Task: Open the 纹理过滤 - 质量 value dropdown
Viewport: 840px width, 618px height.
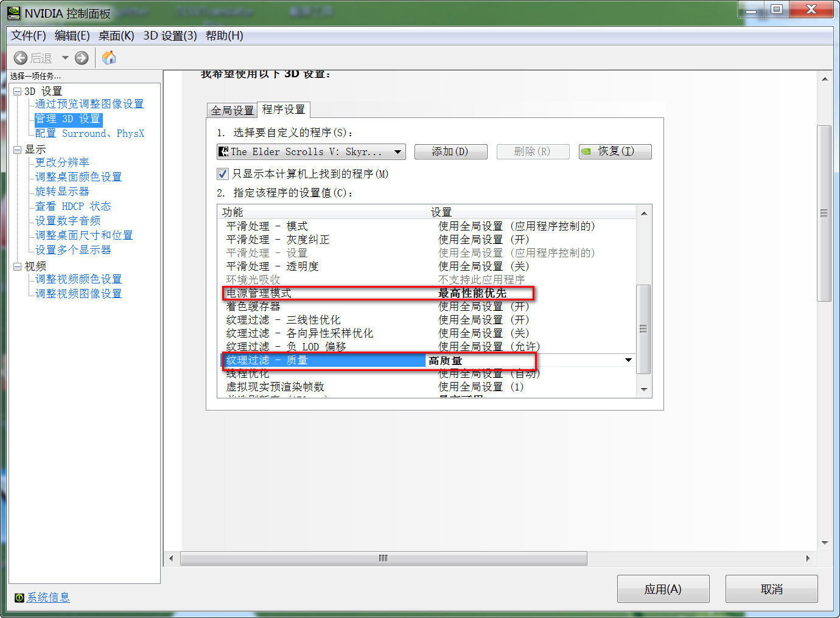Action: 628,361
